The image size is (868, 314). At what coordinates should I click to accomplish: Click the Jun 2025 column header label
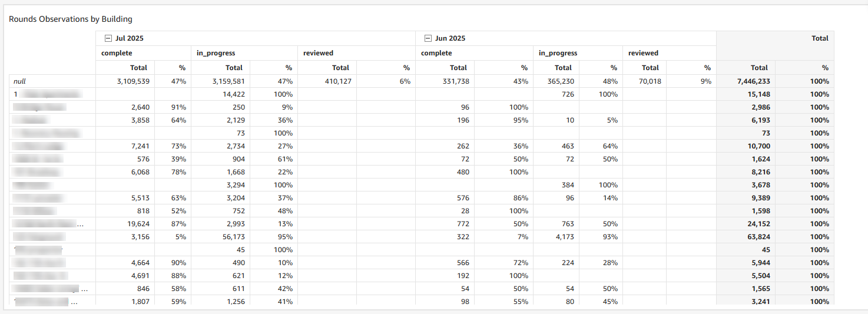[x=450, y=38]
